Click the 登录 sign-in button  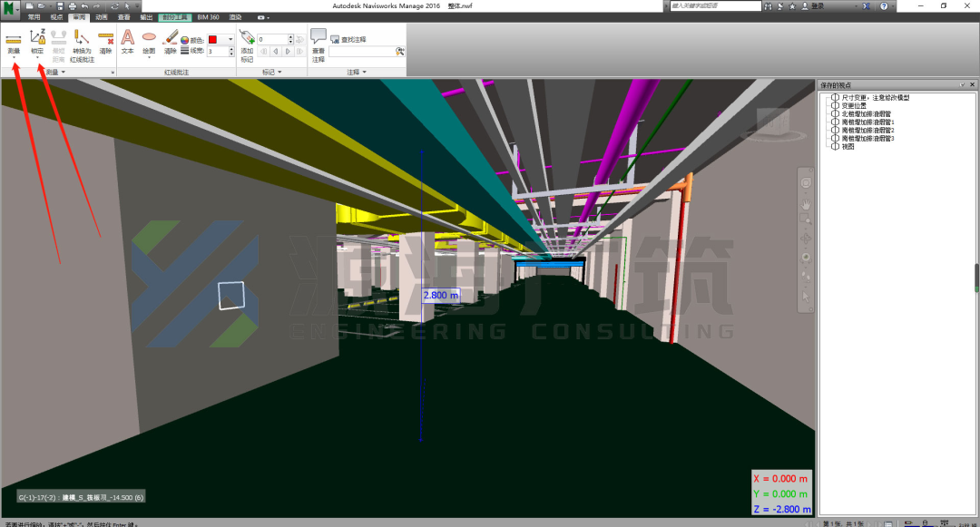point(812,6)
